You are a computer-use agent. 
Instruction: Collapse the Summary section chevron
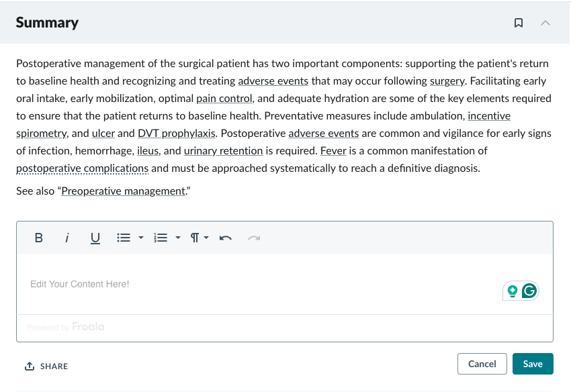[545, 23]
